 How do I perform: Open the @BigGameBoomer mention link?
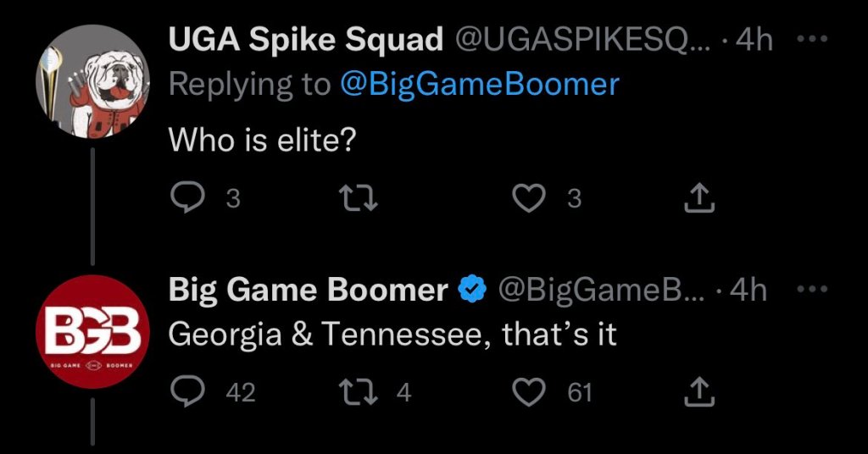click(x=479, y=84)
